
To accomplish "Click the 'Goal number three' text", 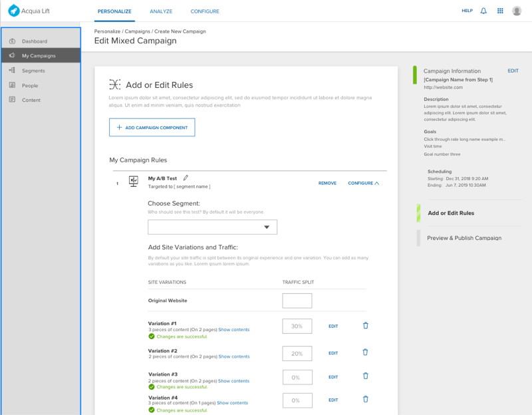I will tap(442, 154).
